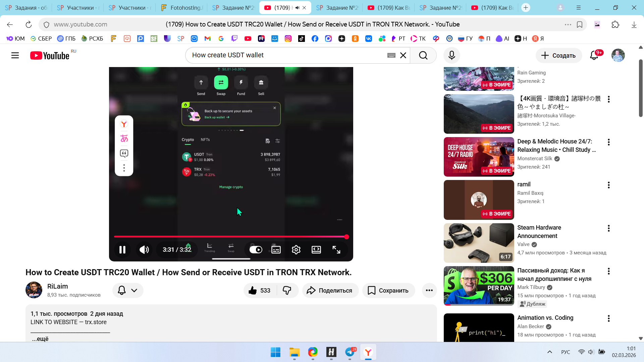This screenshot has height=362, width=644.
Task: Click the voice search microphone icon
Action: (451, 55)
